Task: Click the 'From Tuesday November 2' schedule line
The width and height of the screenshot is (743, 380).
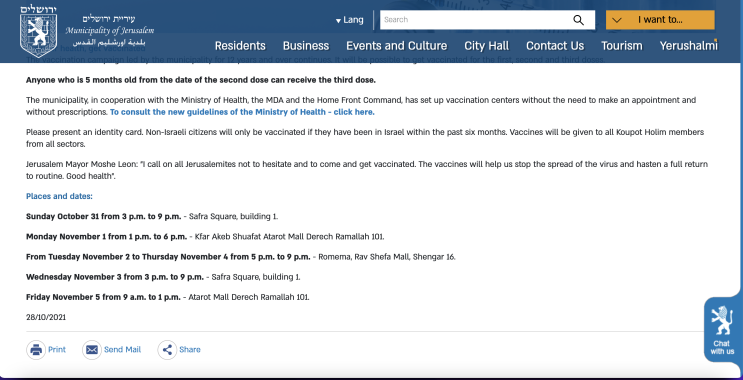Action: pyautogui.click(x=241, y=257)
